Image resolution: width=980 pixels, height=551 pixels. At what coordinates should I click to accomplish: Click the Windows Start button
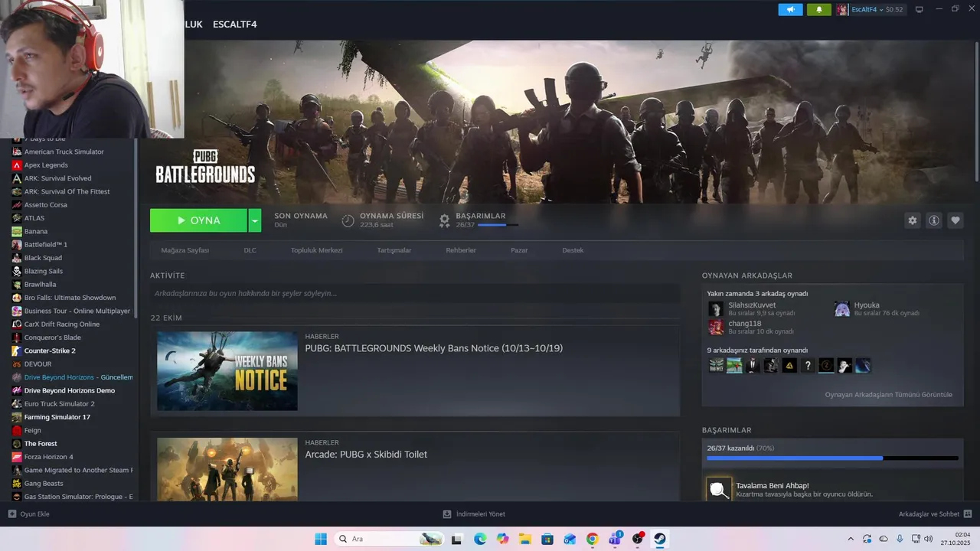click(x=321, y=539)
